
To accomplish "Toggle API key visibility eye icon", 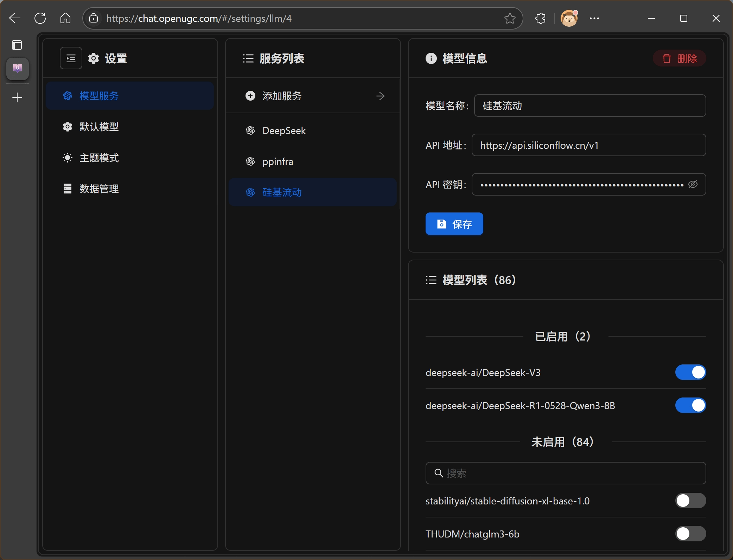I will click(x=693, y=184).
